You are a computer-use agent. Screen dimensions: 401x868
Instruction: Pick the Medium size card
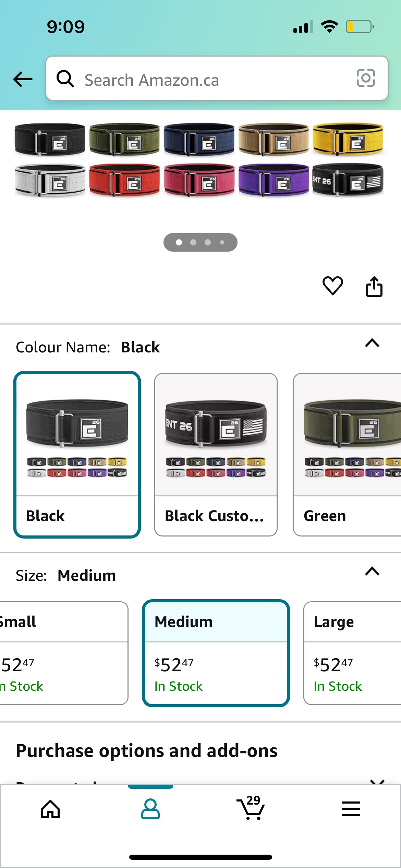[x=216, y=653]
